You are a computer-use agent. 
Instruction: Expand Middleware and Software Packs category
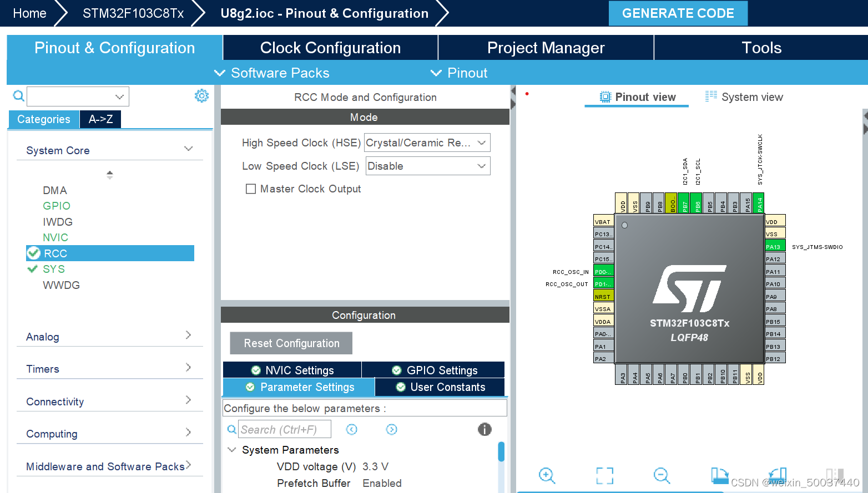point(188,465)
